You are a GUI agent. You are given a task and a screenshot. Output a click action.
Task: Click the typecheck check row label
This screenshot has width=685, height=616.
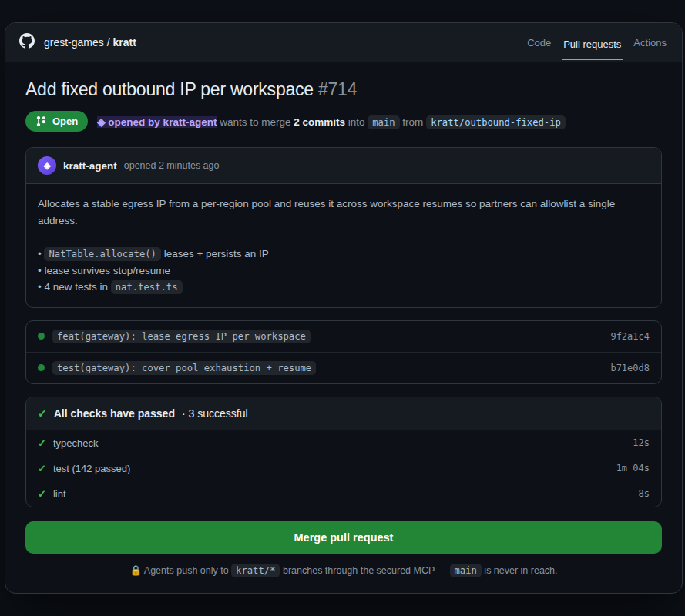click(76, 443)
